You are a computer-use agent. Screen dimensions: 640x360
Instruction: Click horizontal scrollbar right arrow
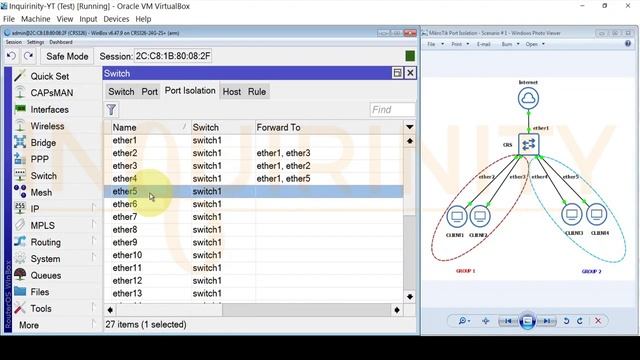coord(397,310)
